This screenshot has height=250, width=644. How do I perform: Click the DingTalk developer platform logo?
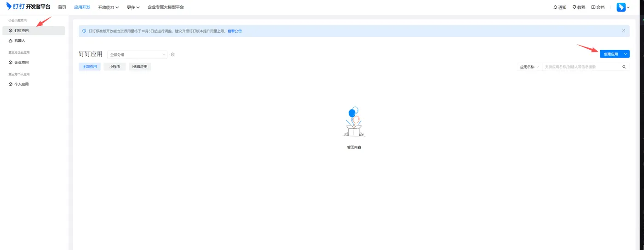click(28, 6)
